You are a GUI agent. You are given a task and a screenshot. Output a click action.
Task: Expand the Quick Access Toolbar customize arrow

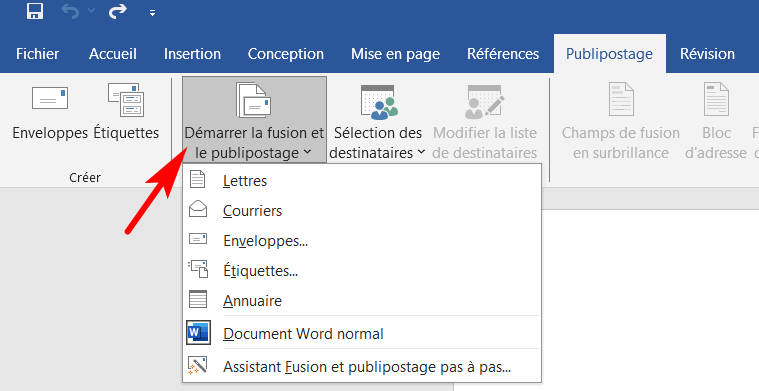tap(152, 14)
